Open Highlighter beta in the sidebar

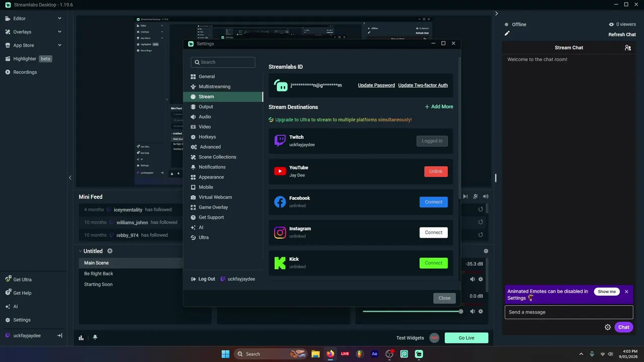click(x=33, y=59)
